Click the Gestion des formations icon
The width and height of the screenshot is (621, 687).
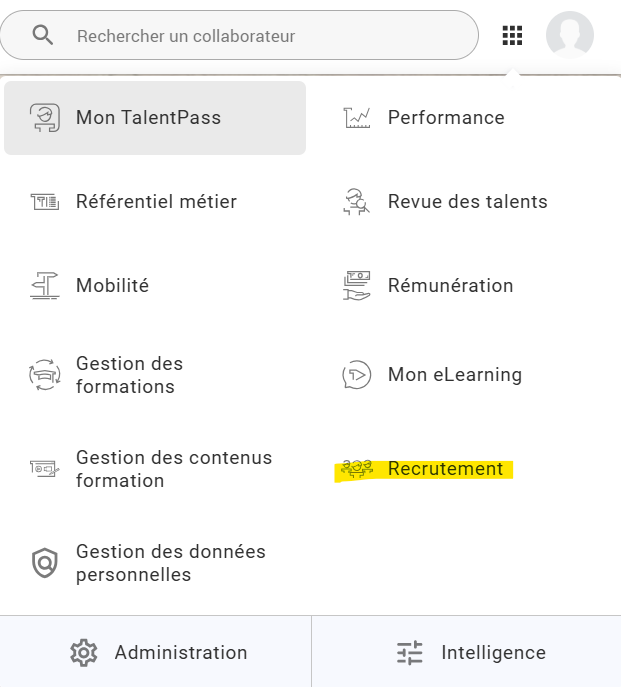44,375
